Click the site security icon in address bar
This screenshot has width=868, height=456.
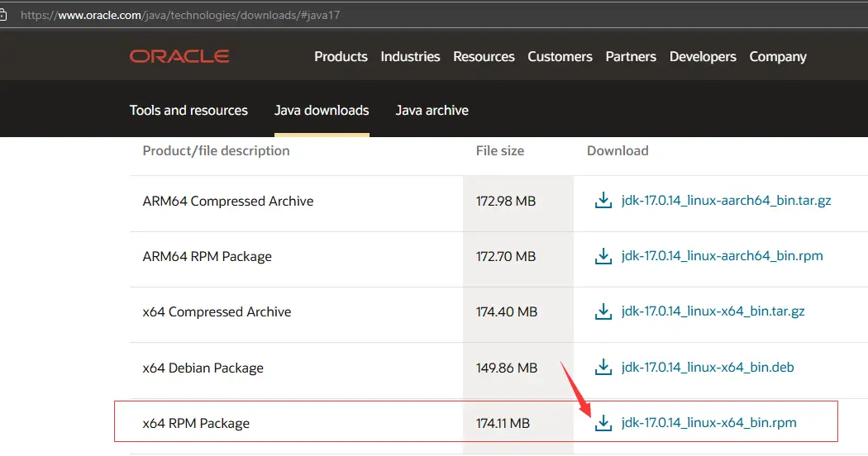tap(4, 14)
